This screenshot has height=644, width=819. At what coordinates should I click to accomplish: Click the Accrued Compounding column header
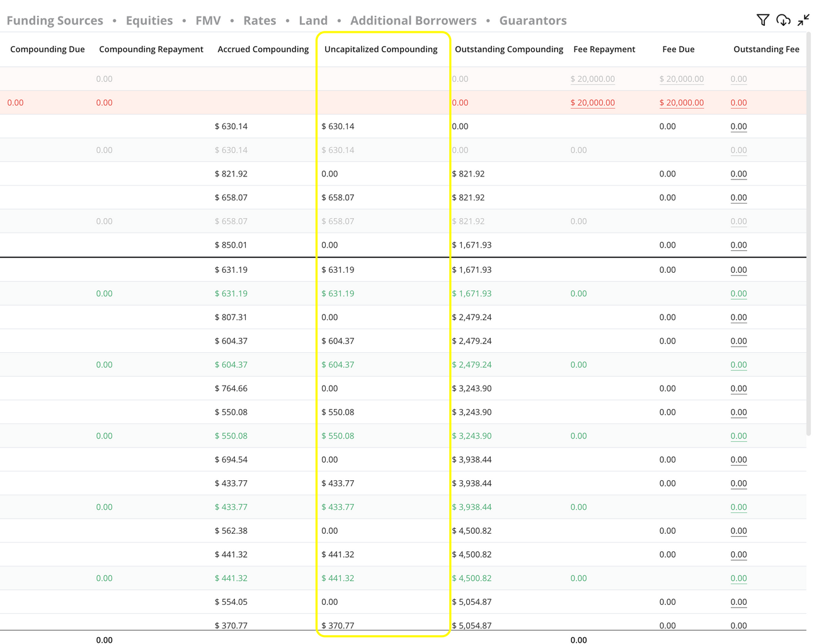click(x=263, y=49)
